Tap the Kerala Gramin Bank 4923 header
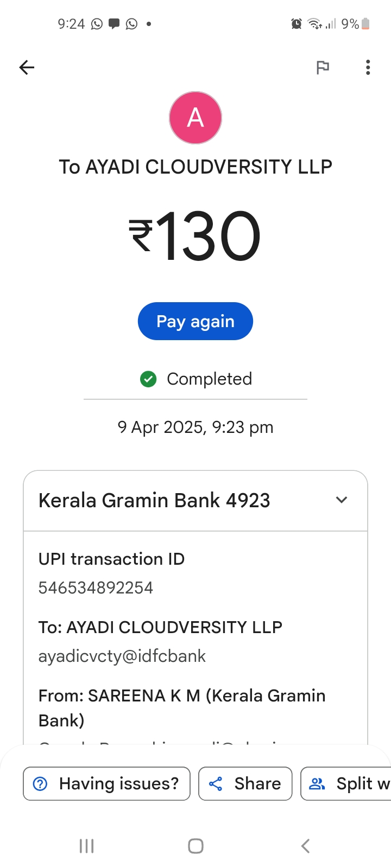The height and width of the screenshot is (868, 391). tap(154, 500)
